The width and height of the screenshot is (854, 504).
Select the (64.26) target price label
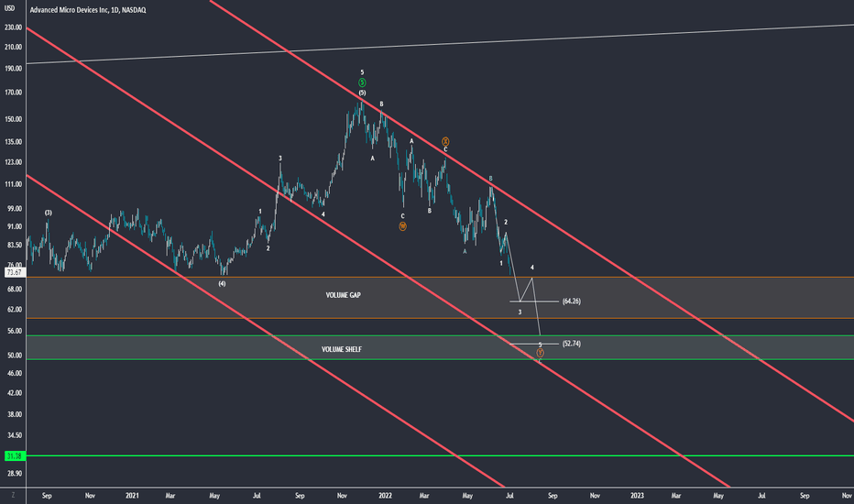572,301
